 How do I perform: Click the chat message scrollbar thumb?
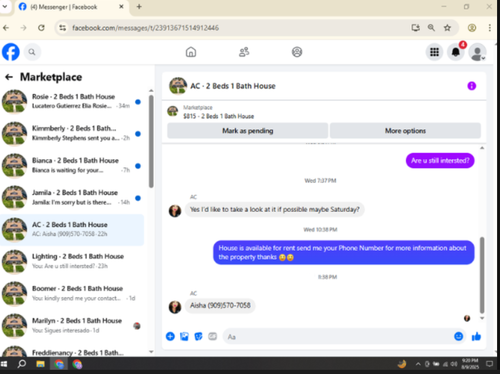coord(482,275)
